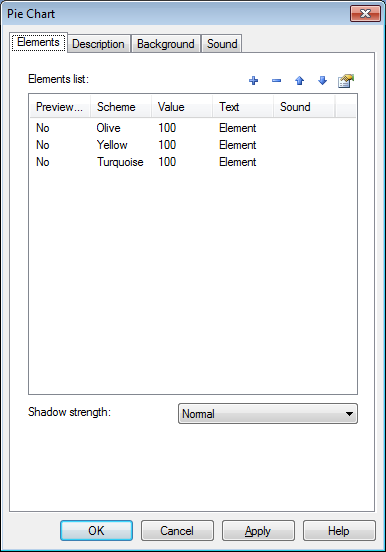Click the Text column header
Image resolution: width=386 pixels, height=552 pixels.
point(243,107)
